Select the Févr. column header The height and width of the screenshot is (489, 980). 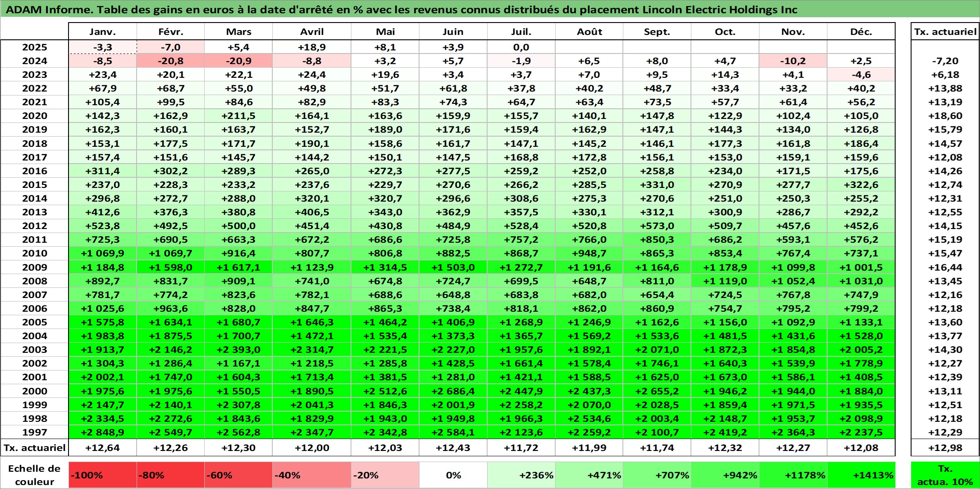171,31
